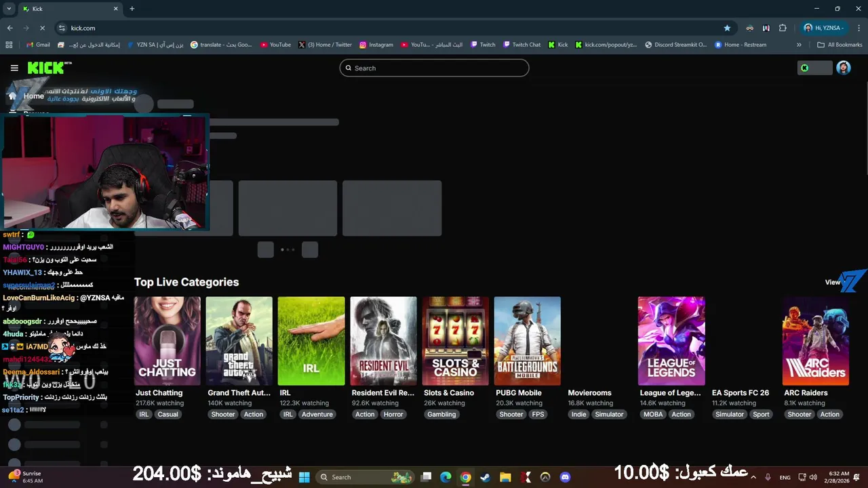Open Overwatch icon on taskbar

coord(545,477)
